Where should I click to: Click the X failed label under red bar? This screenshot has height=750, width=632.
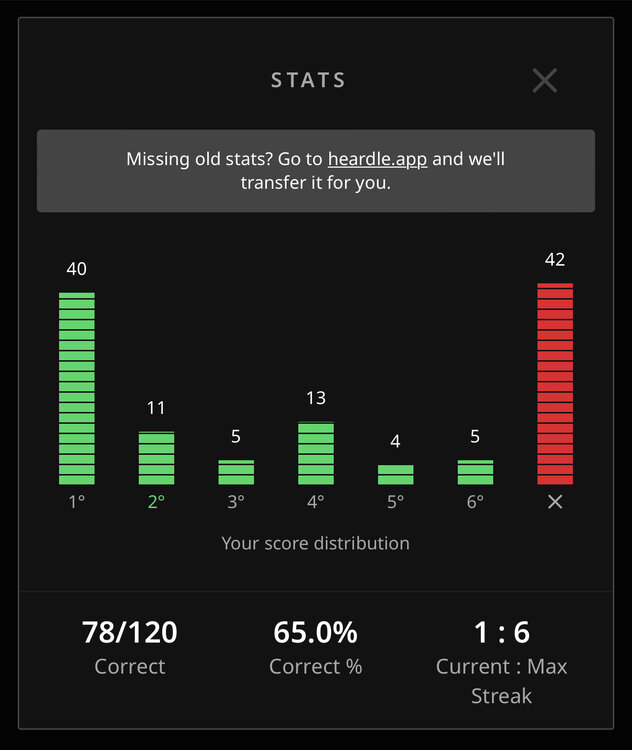(x=555, y=502)
